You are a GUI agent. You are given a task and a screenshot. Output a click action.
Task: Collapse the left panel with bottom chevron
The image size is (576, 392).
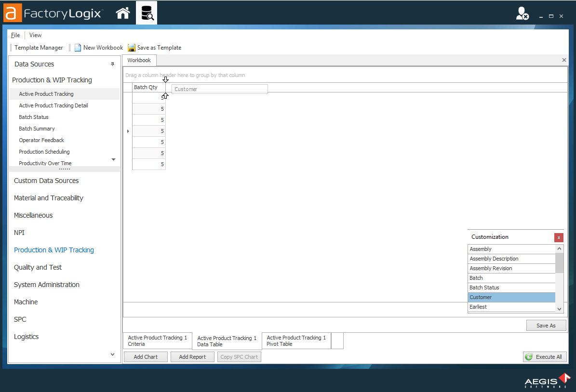[112, 354]
